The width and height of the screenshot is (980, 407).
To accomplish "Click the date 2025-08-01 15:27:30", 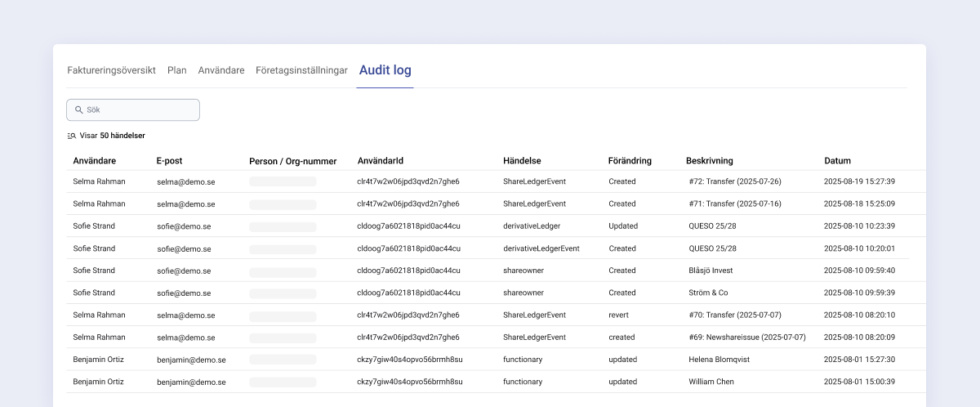I will (859, 360).
